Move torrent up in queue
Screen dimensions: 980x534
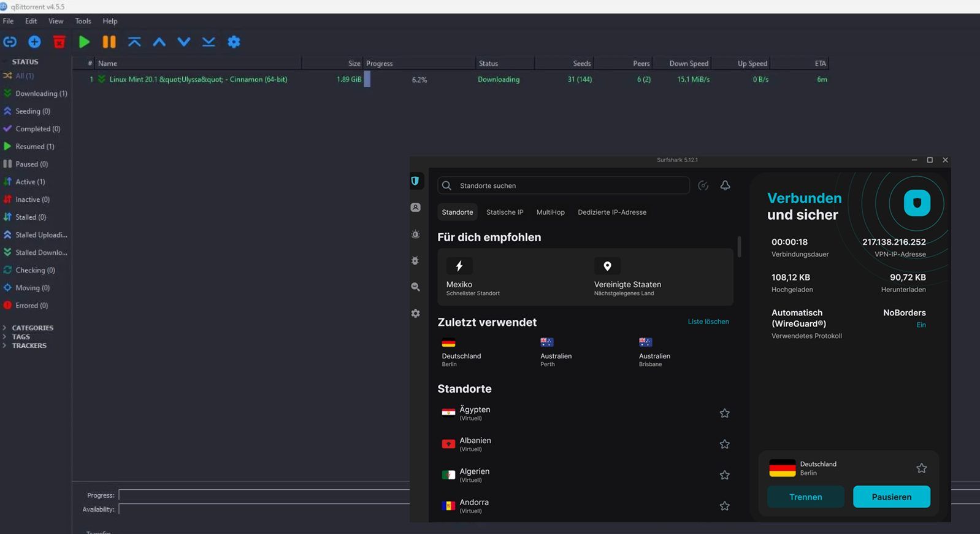pos(159,42)
